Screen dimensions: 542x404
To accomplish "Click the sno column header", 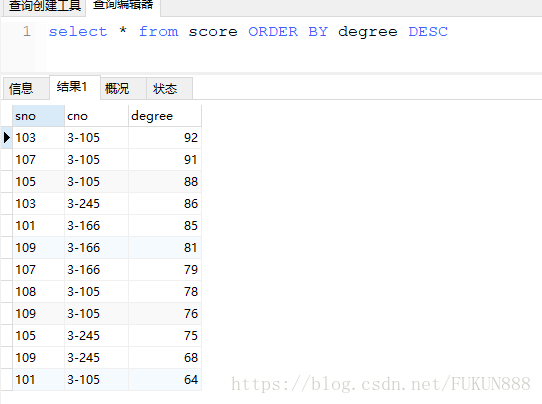I will [x=38, y=116].
